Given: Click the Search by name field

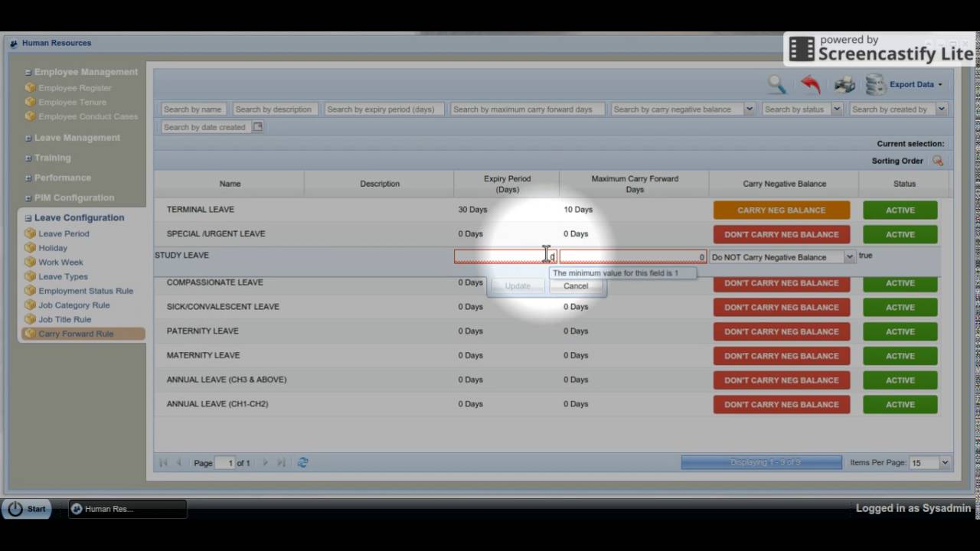Looking at the screenshot, I should coord(194,109).
